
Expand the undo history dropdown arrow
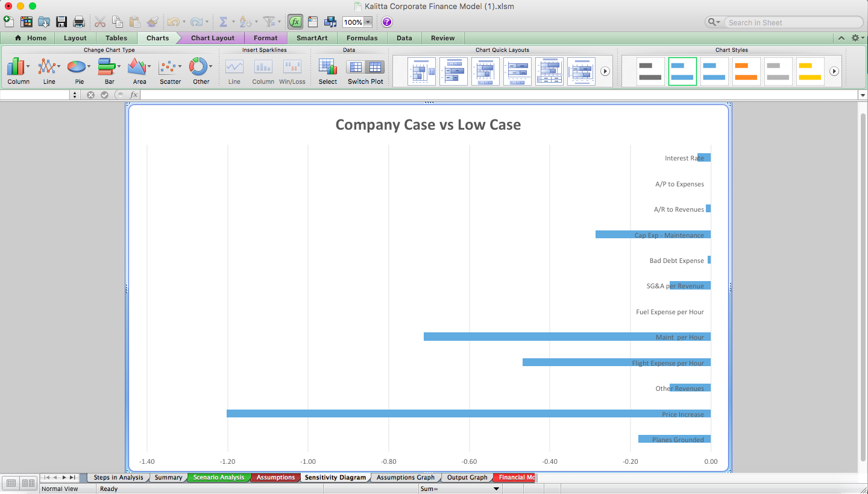[x=184, y=22]
